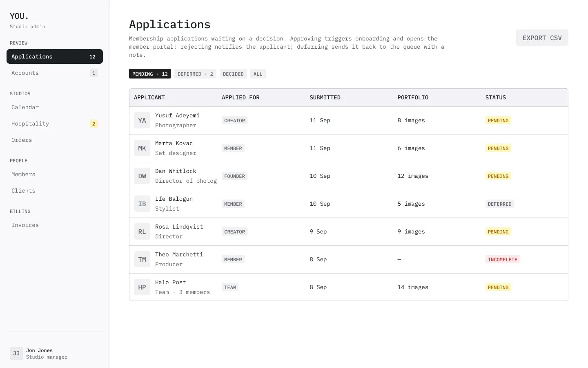Screen dimensions: 588x368
Task: Click the Export CSV button
Action: [542, 38]
